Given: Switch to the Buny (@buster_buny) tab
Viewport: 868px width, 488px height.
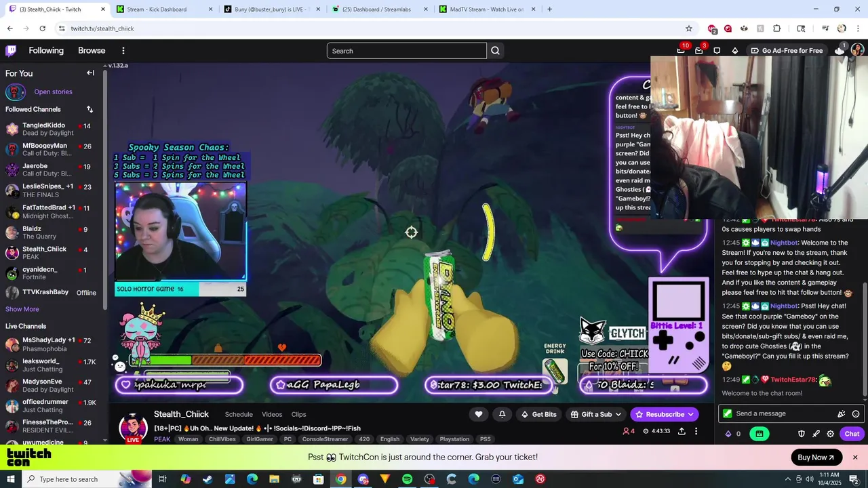Looking at the screenshot, I should pyautogui.click(x=272, y=9).
